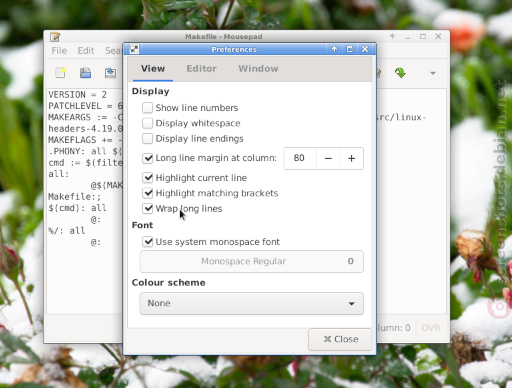This screenshot has width=512, height=388.
Task: Shade the Preferences dialog with the up-arrow button
Action: pos(334,49)
